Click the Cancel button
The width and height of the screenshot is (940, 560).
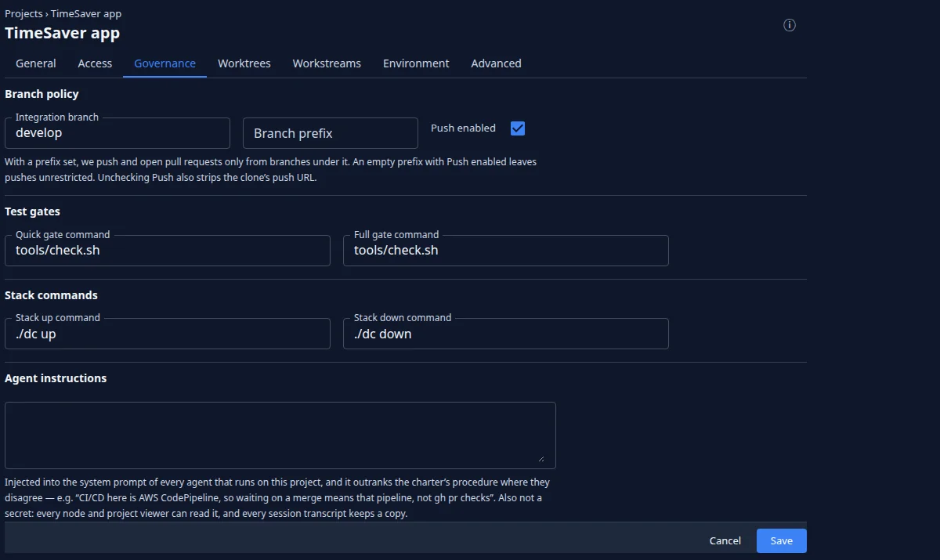click(725, 540)
